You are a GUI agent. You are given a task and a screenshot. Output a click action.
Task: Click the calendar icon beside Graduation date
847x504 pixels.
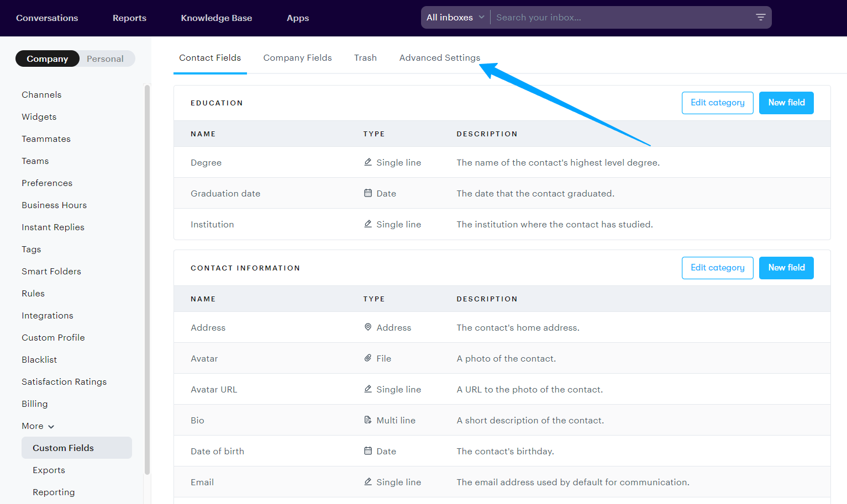(368, 193)
